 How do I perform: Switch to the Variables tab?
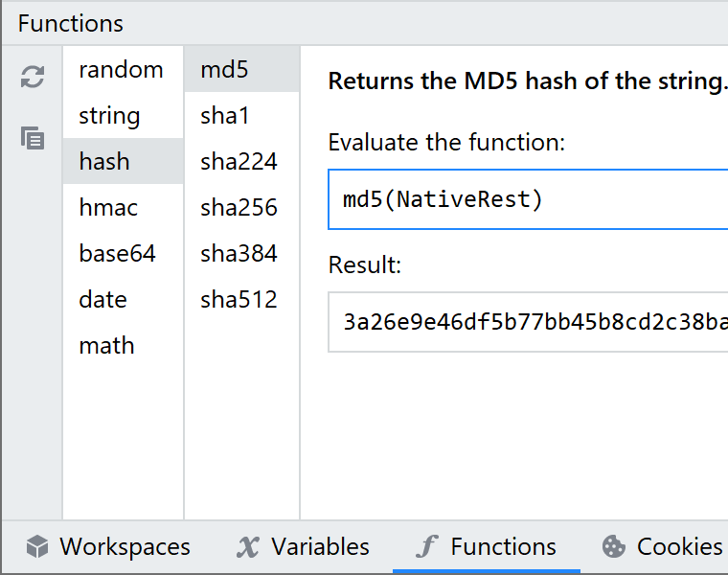click(303, 547)
